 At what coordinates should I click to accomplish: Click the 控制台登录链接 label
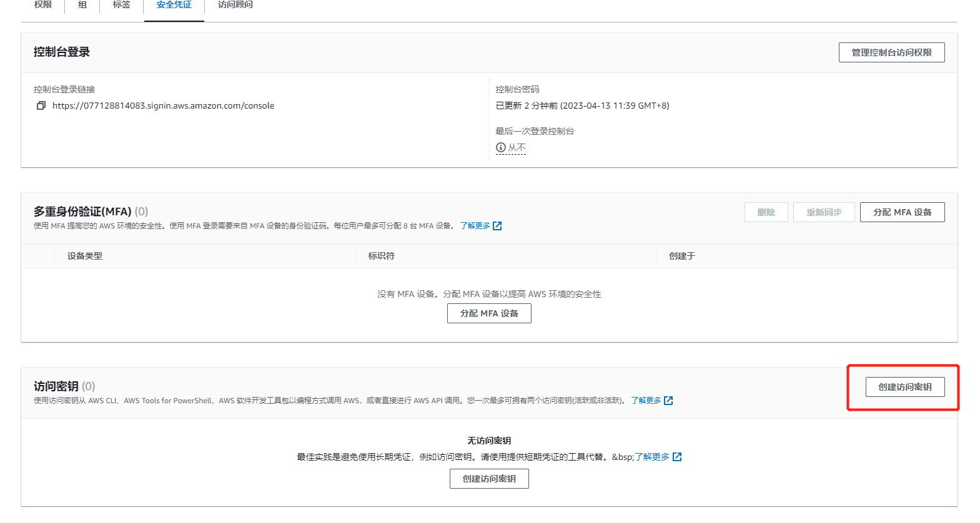tap(64, 89)
